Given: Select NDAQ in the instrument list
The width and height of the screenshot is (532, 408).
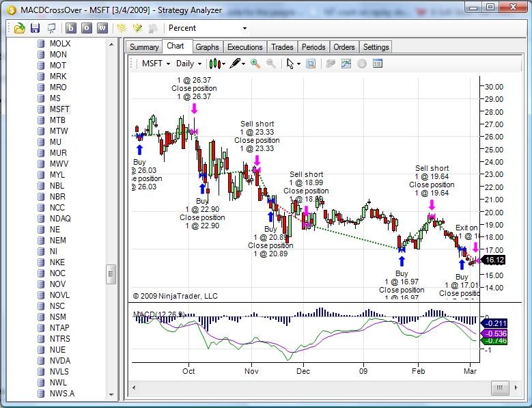Looking at the screenshot, I should pyautogui.click(x=60, y=218).
